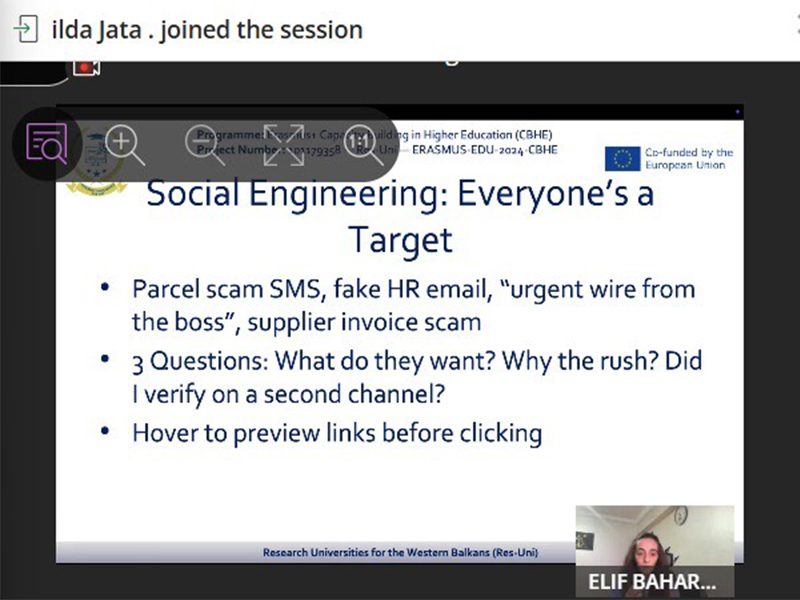800x600 pixels.
Task: Click 'Hover to preview links' bullet
Action: click(337, 433)
